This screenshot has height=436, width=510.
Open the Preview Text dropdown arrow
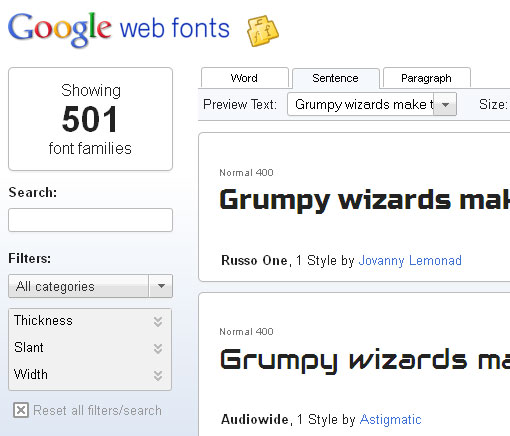point(445,105)
